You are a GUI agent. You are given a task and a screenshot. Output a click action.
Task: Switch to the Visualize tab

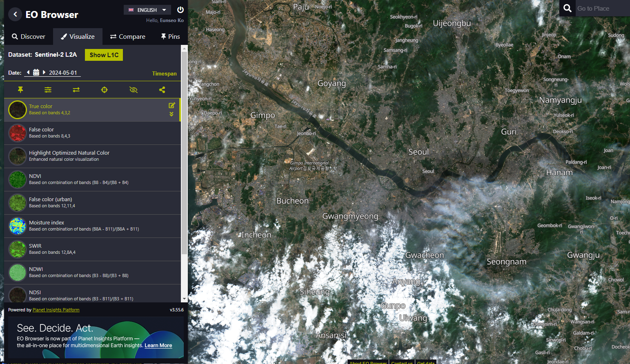coord(78,36)
